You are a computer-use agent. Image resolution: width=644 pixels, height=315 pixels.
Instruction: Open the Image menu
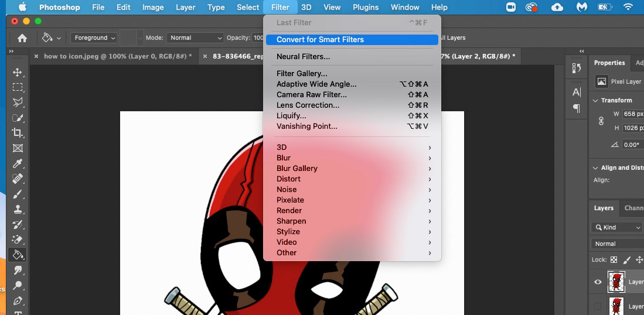point(153,8)
